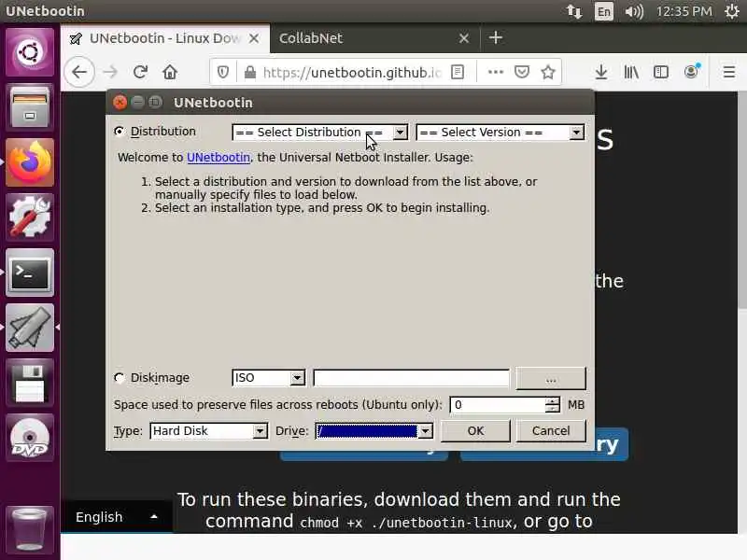
Task: Open Firefox hamburger menu
Action: tap(729, 73)
